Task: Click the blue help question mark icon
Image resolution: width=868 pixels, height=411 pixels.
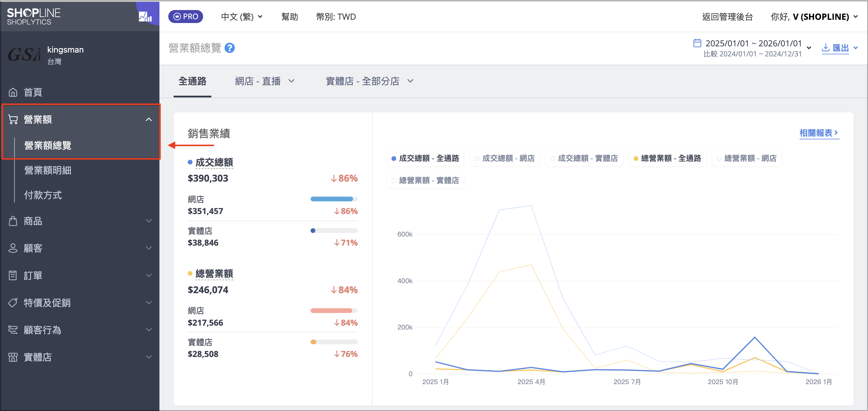Action: pyautogui.click(x=229, y=48)
